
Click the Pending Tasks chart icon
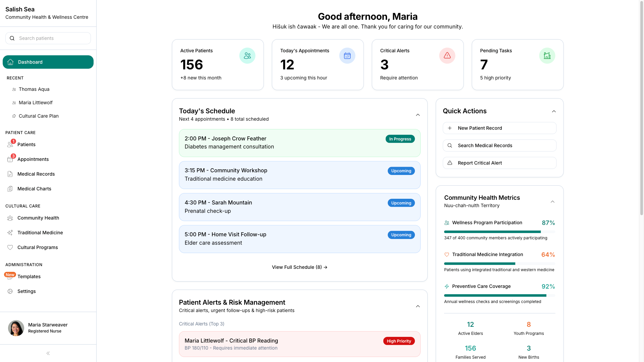point(547,56)
